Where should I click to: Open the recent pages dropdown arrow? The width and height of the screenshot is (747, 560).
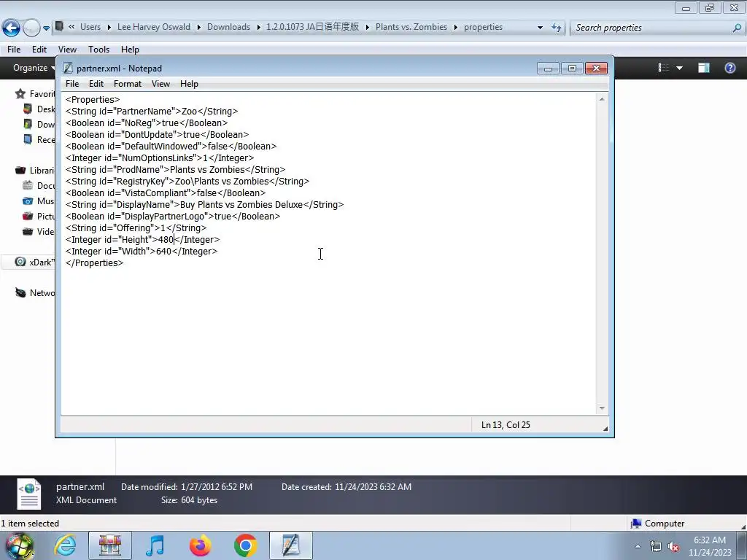46,28
